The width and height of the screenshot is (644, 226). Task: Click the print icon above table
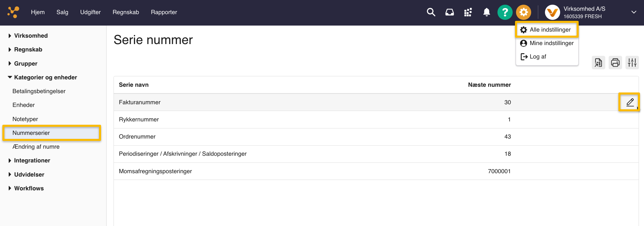tap(615, 63)
